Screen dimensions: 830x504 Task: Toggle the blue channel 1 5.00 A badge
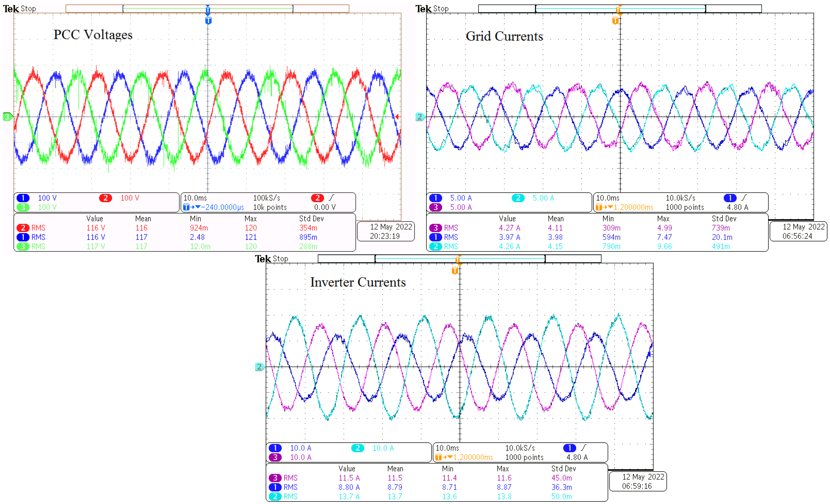pyautogui.click(x=435, y=198)
